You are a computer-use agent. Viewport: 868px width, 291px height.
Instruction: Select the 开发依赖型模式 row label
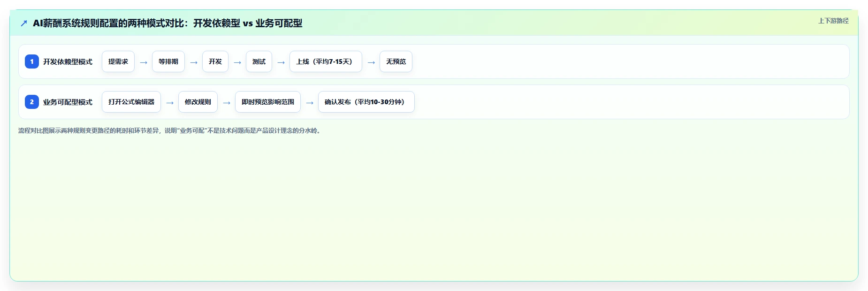[x=68, y=61]
